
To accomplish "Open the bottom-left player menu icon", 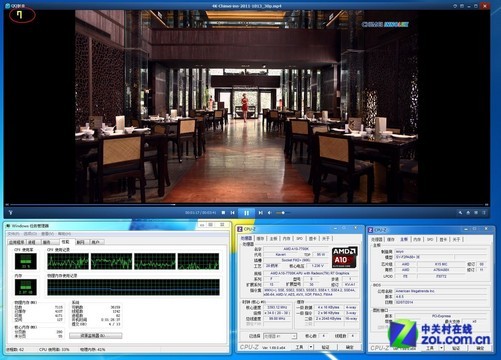I will pyautogui.click(x=10, y=213).
